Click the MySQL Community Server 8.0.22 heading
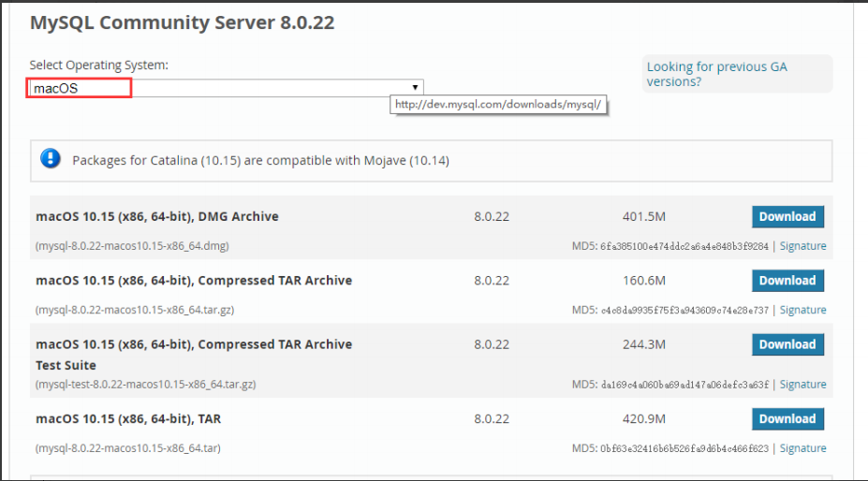This screenshot has height=481, width=868. (x=183, y=22)
